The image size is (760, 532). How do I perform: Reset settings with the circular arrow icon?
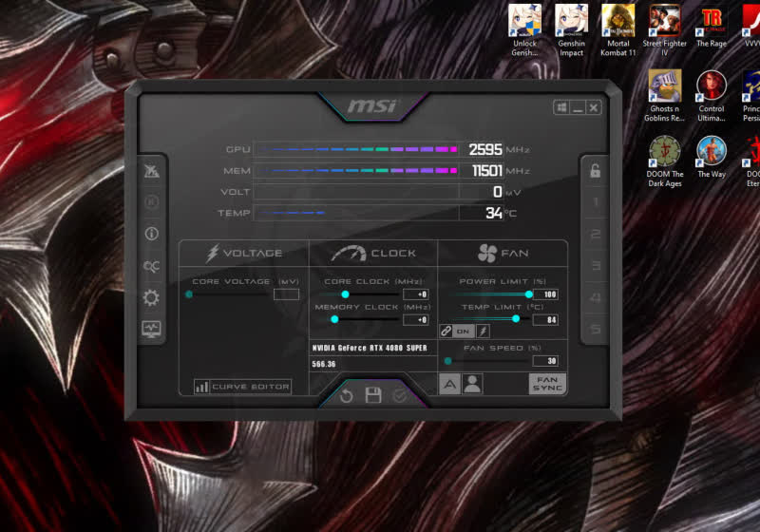coord(346,396)
